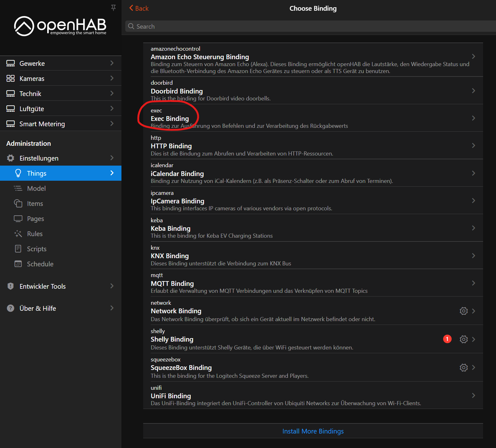Open the Scripts menu entry
This screenshot has height=448, width=496.
[61, 249]
